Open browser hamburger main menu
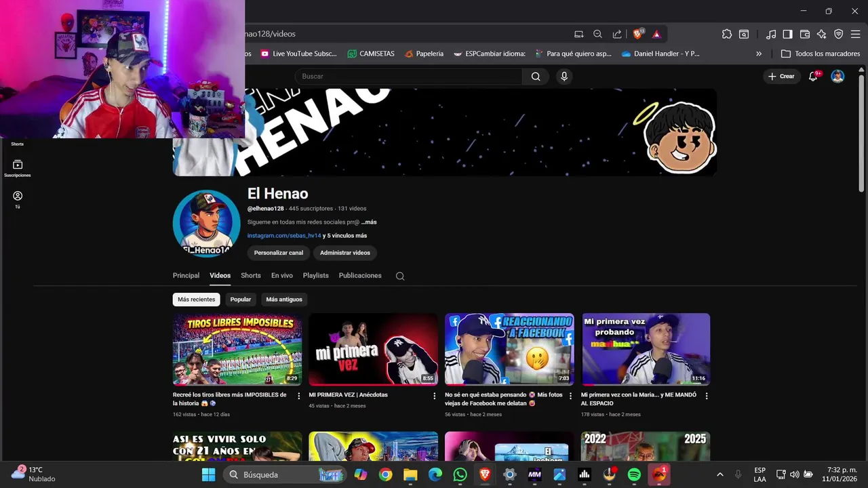 856,34
